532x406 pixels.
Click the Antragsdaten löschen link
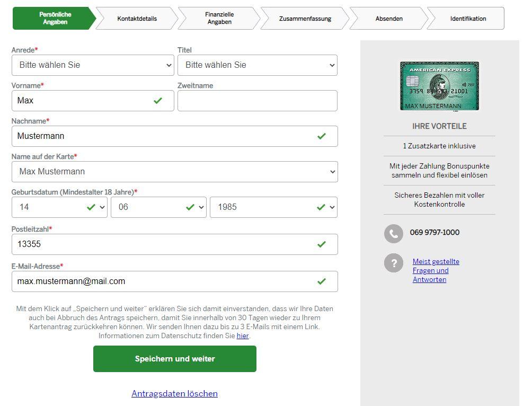174,393
